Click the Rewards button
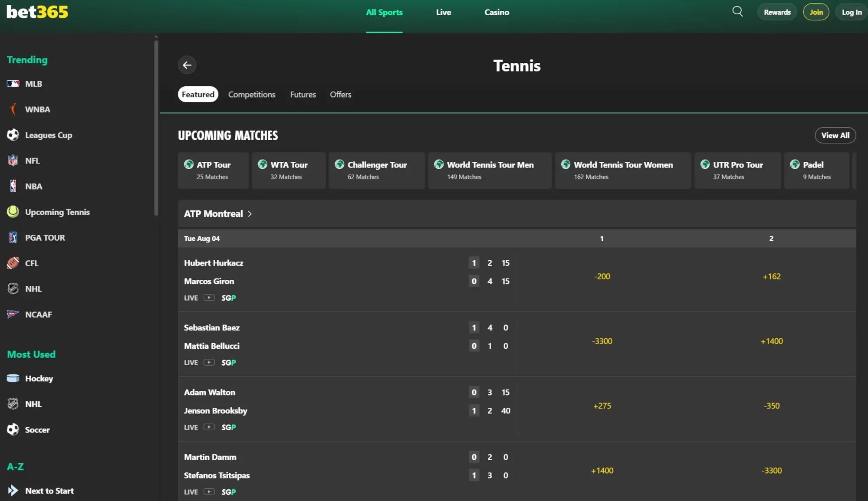 [777, 12]
